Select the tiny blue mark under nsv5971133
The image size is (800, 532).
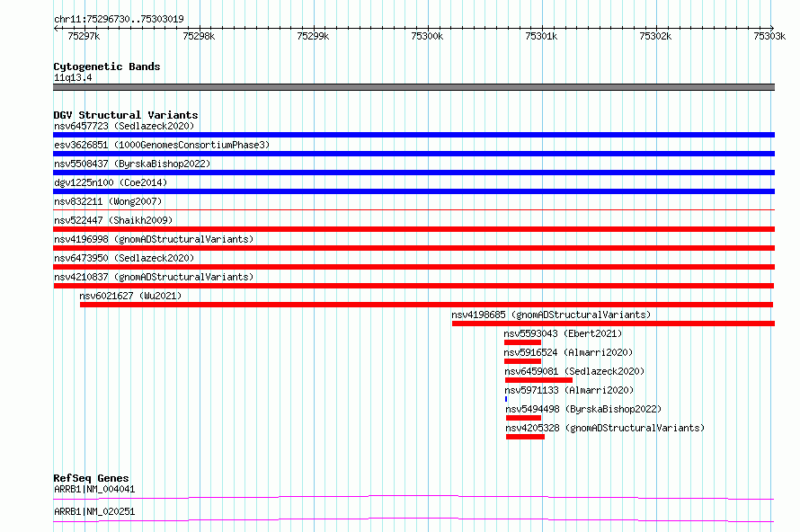[506, 399]
